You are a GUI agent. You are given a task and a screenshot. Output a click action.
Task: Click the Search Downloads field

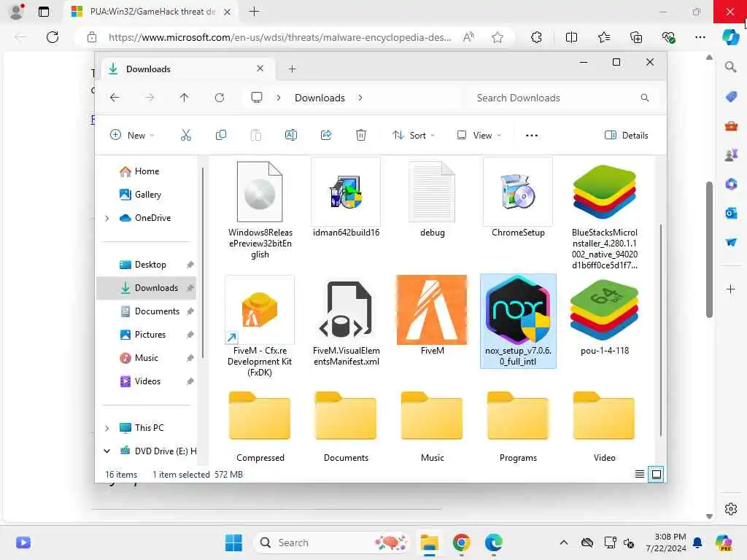pyautogui.click(x=562, y=98)
